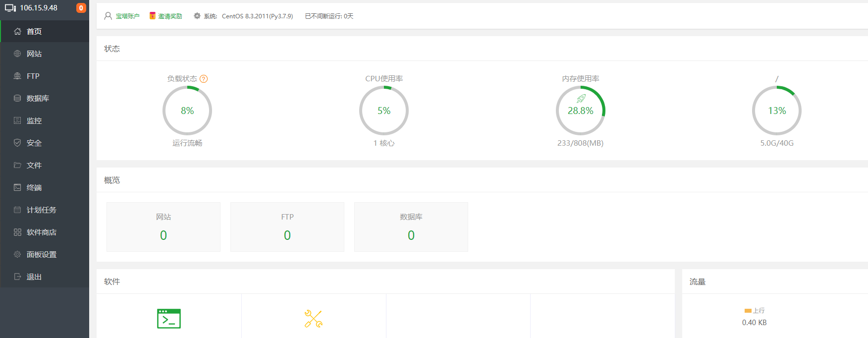This screenshot has width=868, height=338.
Task: Click the orange notification badge showing 0
Action: coord(81,8)
